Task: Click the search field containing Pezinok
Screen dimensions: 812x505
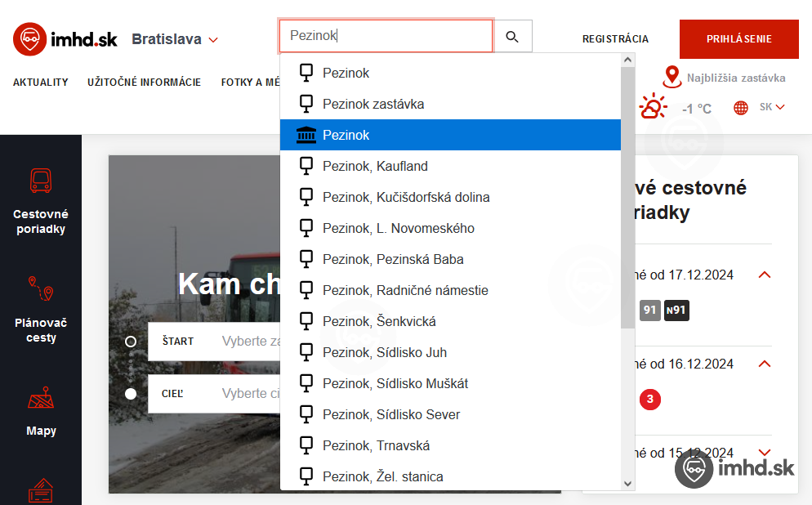Action: pyautogui.click(x=386, y=37)
